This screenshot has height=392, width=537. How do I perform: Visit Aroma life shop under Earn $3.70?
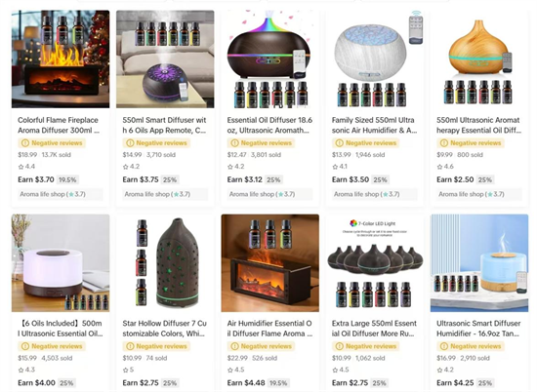(53, 194)
